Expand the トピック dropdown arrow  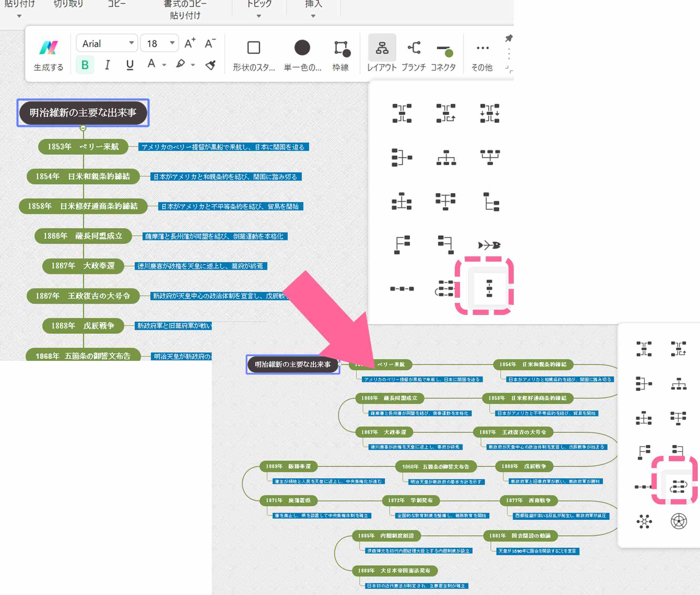point(259,16)
